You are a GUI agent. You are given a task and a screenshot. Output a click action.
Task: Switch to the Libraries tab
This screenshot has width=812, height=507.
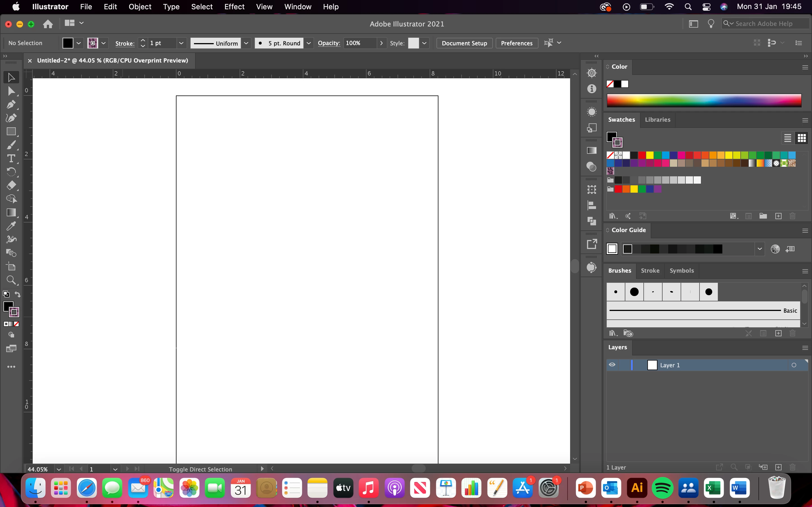(657, 120)
